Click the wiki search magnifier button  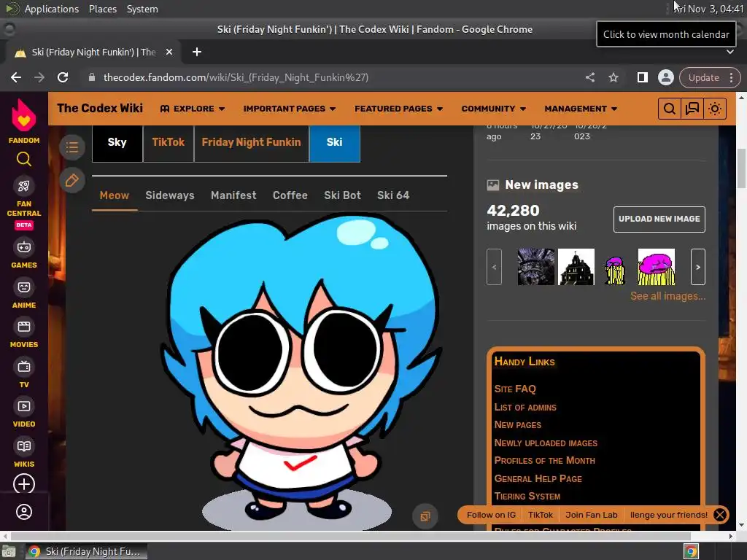pos(670,109)
